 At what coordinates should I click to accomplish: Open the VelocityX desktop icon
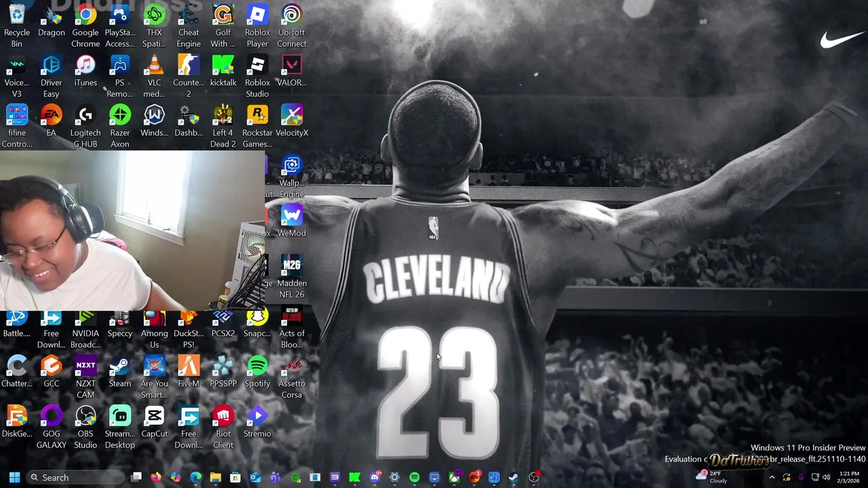pos(292,121)
